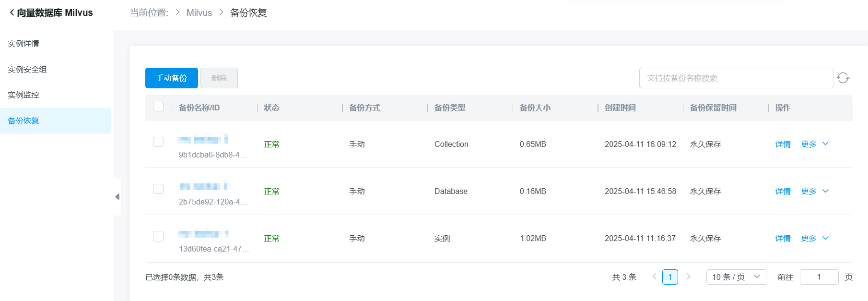Open 实例详情 in the sidebar
The height and width of the screenshot is (301, 868).
(23, 44)
